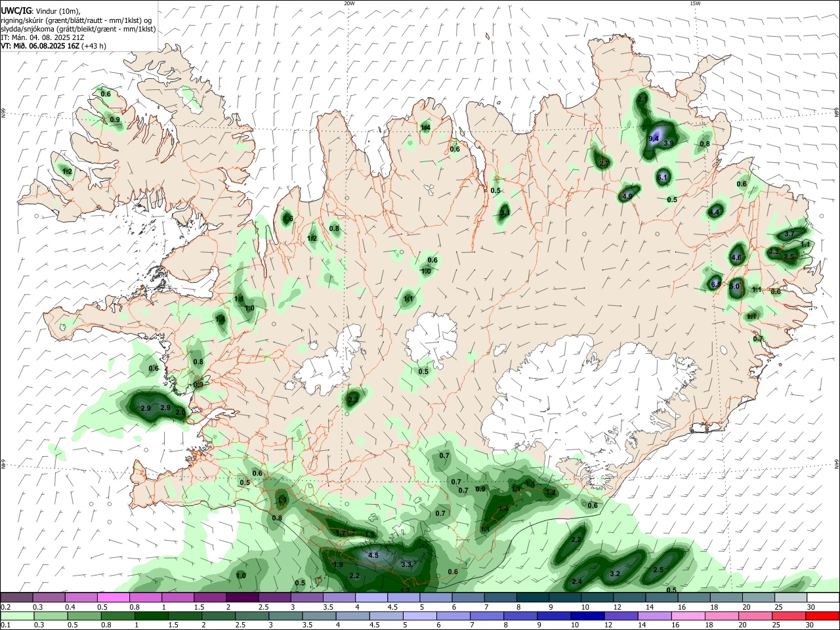The width and height of the screenshot is (840, 630).
Task: Click the grey-purple snow swatch starting at 0.2
Action: click(17, 598)
